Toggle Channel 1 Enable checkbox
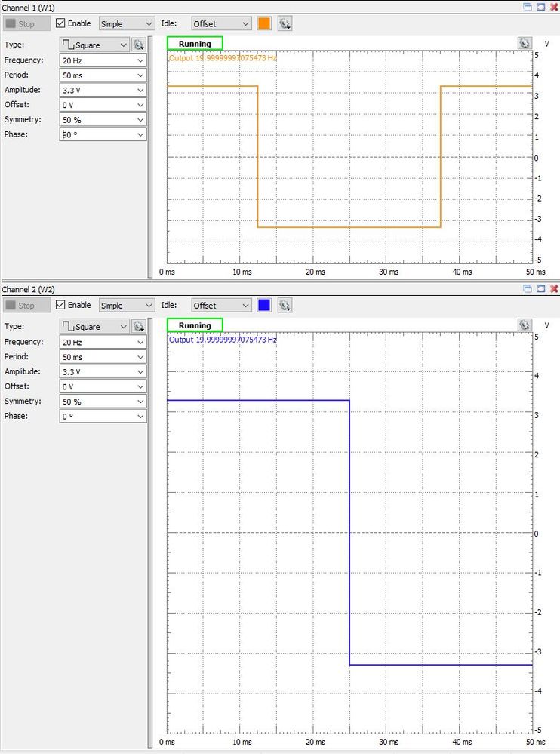 tap(60, 23)
